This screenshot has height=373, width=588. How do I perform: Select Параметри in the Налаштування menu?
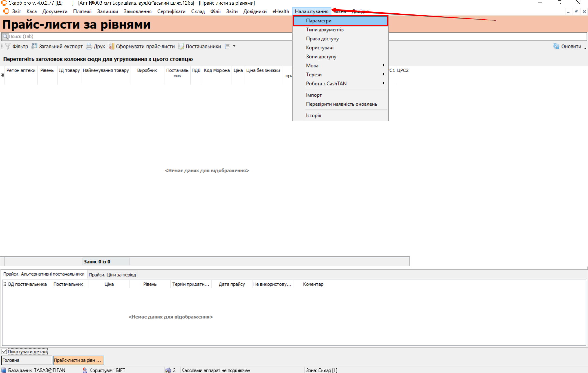pyautogui.click(x=319, y=21)
